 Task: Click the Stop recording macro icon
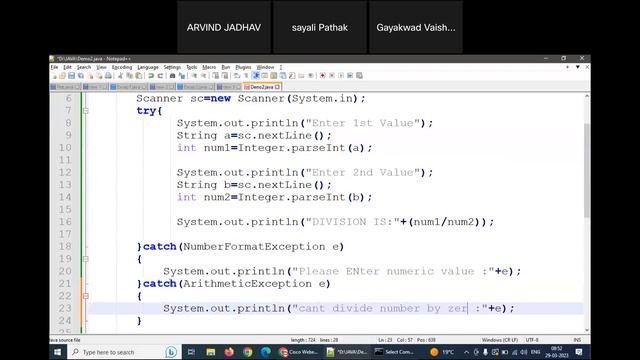(x=332, y=76)
